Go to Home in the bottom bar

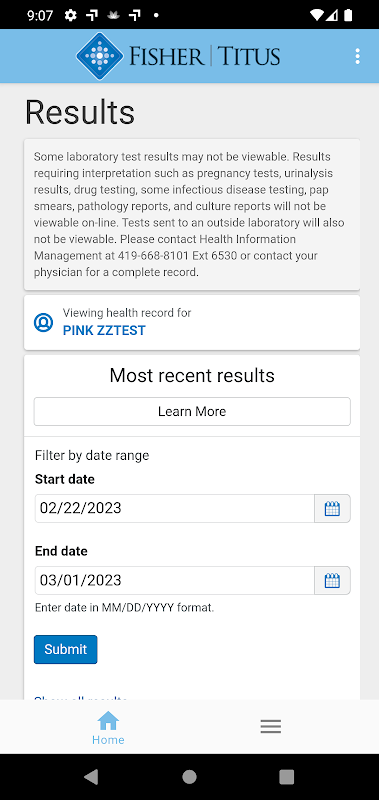pos(108,728)
